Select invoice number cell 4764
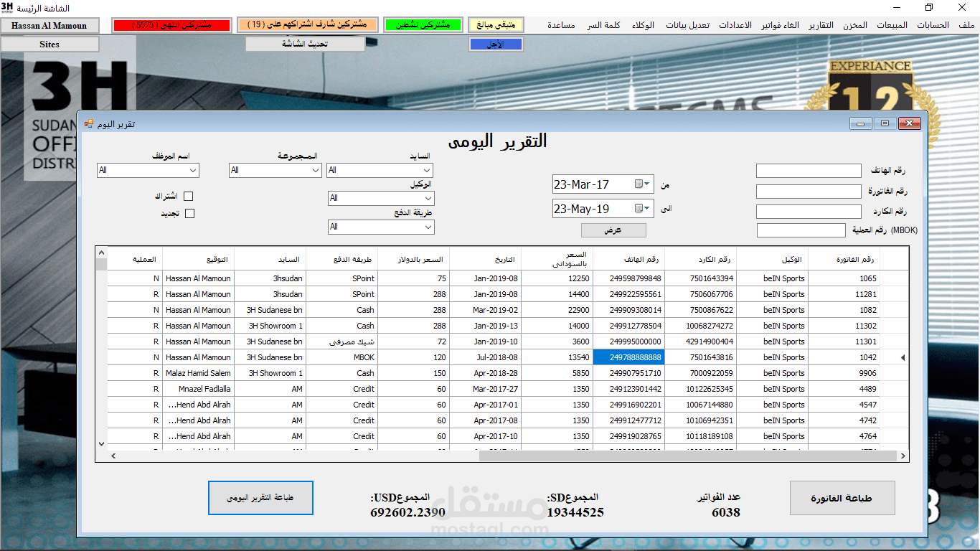980x551 pixels. pyautogui.click(x=844, y=436)
